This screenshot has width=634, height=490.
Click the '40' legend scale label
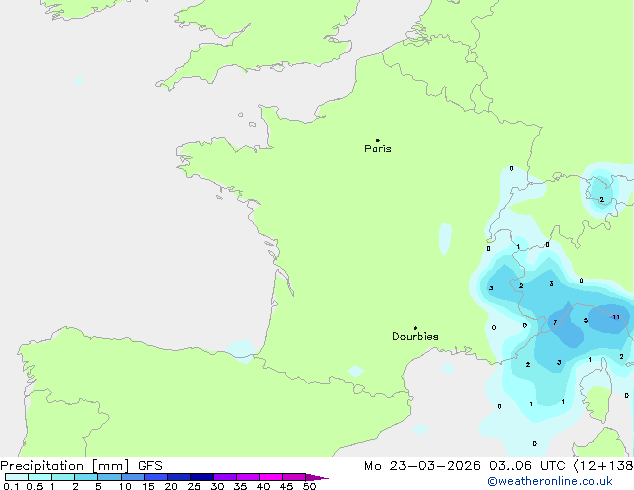click(x=263, y=486)
